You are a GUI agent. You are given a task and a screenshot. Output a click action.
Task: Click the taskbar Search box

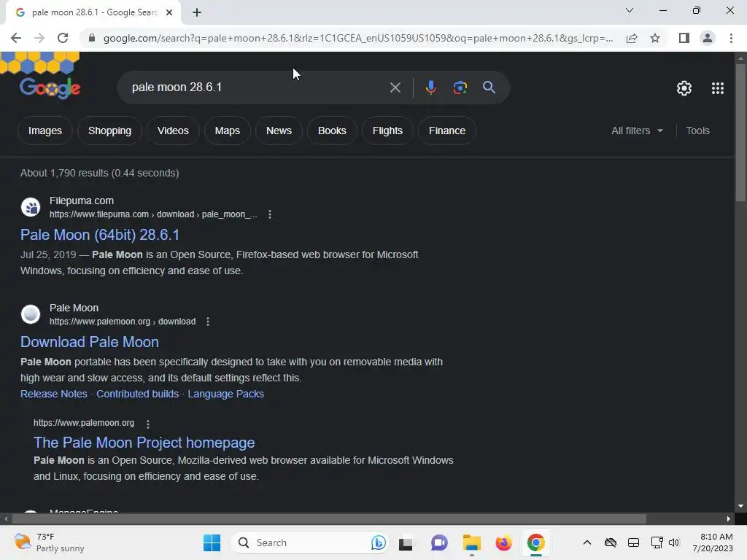309,542
